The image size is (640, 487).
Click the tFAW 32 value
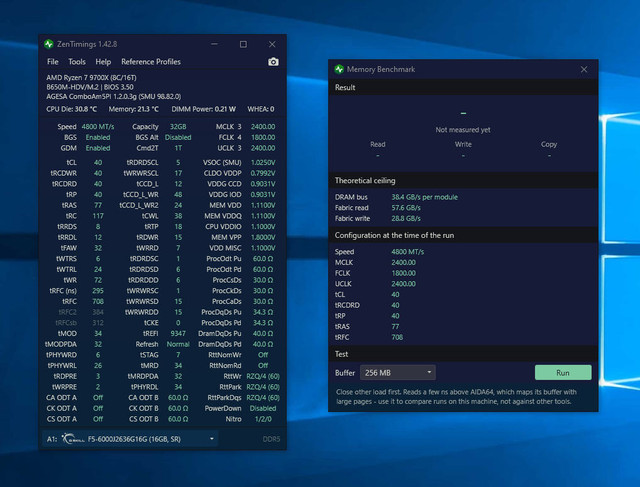[x=98, y=248]
